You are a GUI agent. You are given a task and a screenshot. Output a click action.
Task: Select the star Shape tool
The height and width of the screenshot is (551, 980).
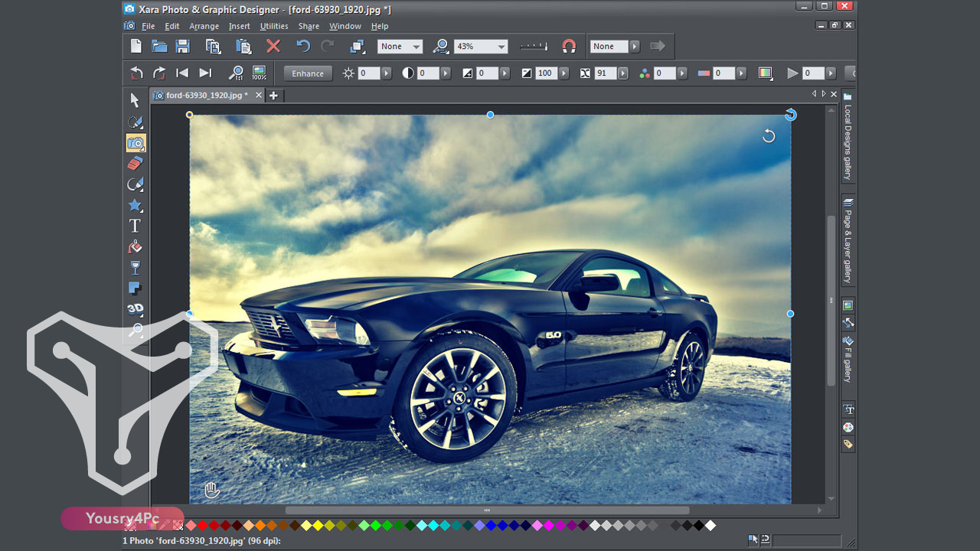[x=136, y=205]
